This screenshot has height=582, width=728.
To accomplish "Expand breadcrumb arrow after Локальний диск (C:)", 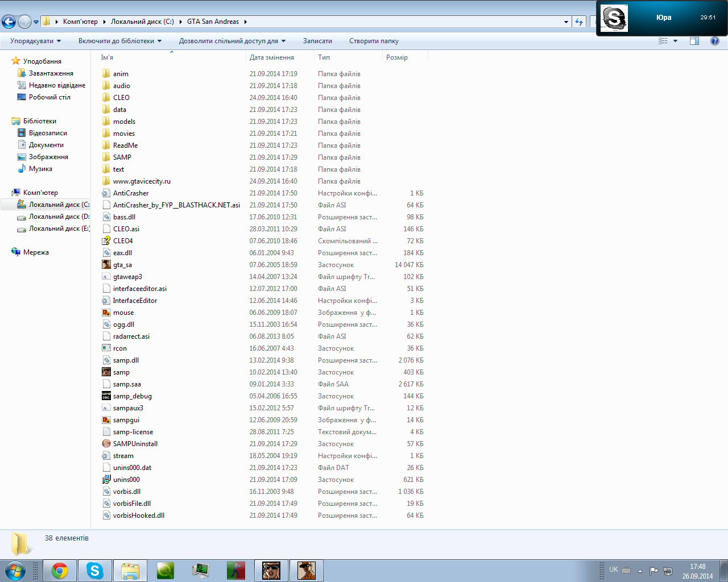I will [181, 22].
